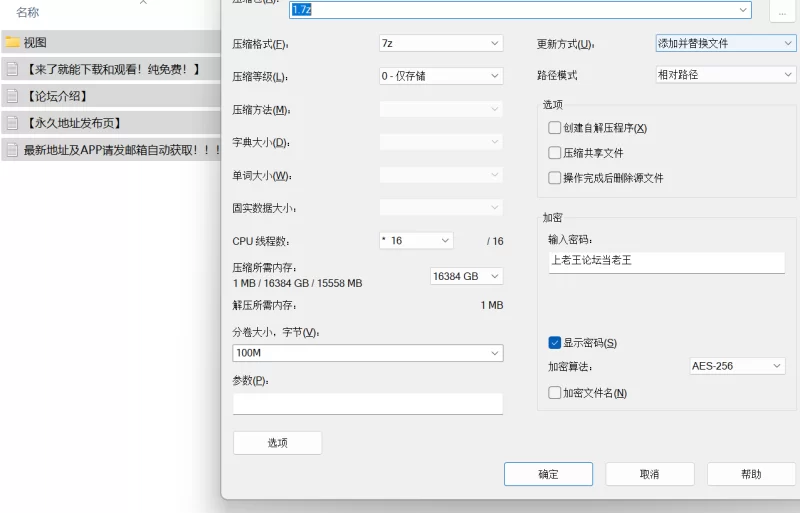Open 分卷大小 dropdown showing 100M
Image resolution: width=800 pixels, height=513 pixels.
click(x=368, y=353)
